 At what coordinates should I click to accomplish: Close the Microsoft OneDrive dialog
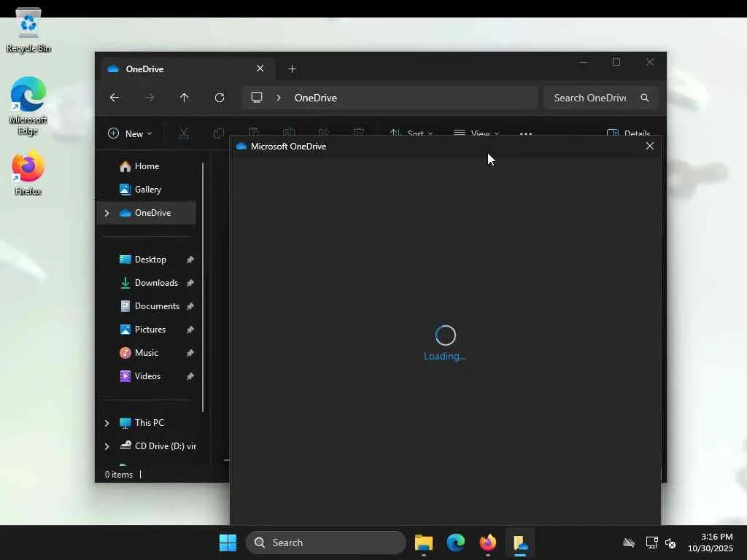click(x=650, y=146)
